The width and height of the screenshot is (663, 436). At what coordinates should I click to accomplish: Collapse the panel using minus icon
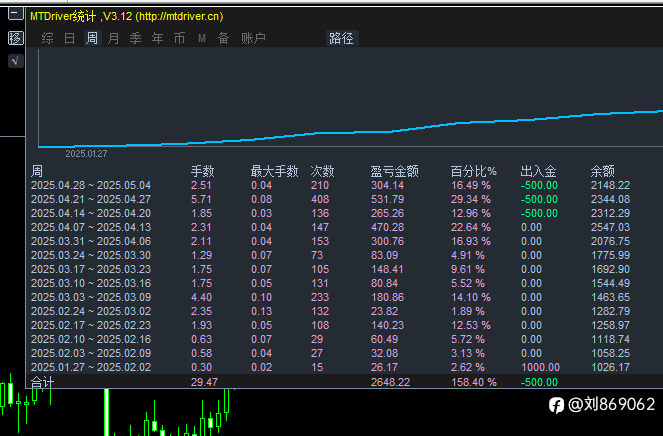pyautogui.click(x=16, y=14)
